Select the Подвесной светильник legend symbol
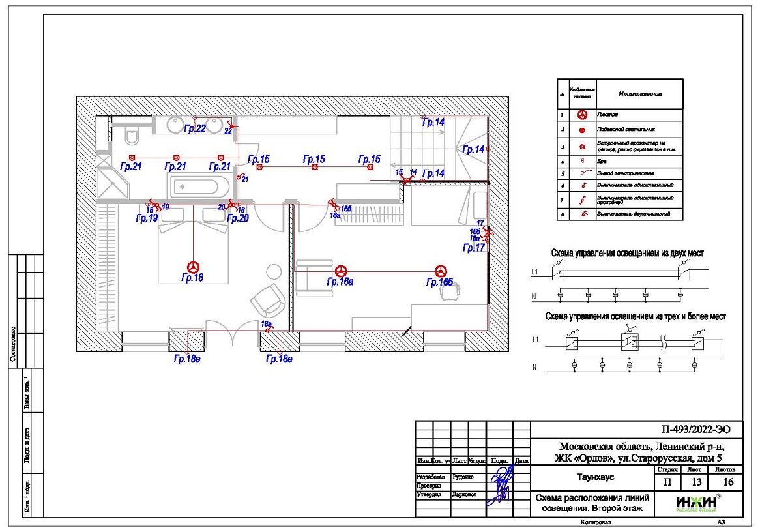 click(581, 130)
